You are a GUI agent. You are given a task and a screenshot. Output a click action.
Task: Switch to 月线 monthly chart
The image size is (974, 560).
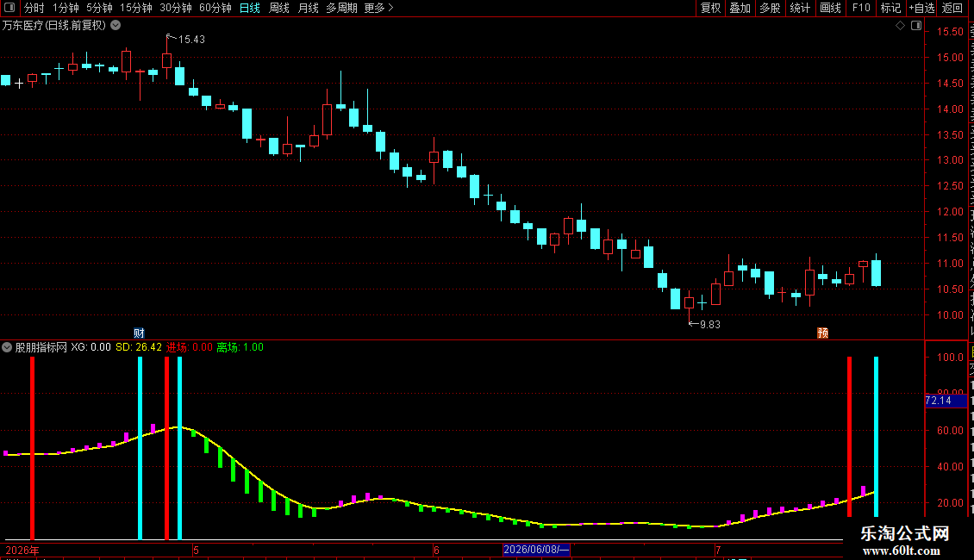pyautogui.click(x=308, y=8)
